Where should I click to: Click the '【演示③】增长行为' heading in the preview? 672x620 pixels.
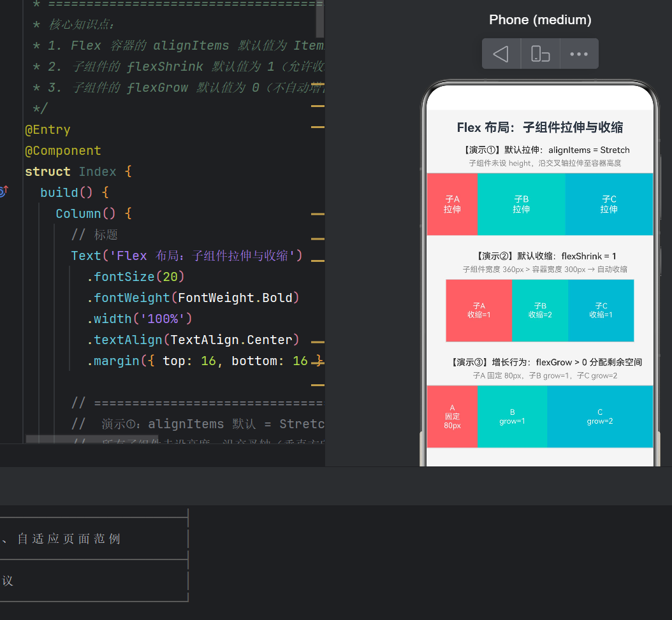(546, 363)
